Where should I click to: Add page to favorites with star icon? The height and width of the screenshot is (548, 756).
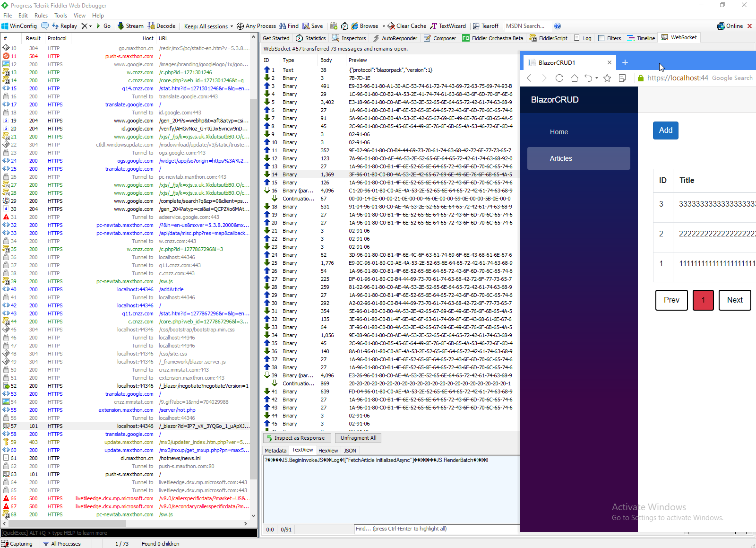(x=607, y=78)
